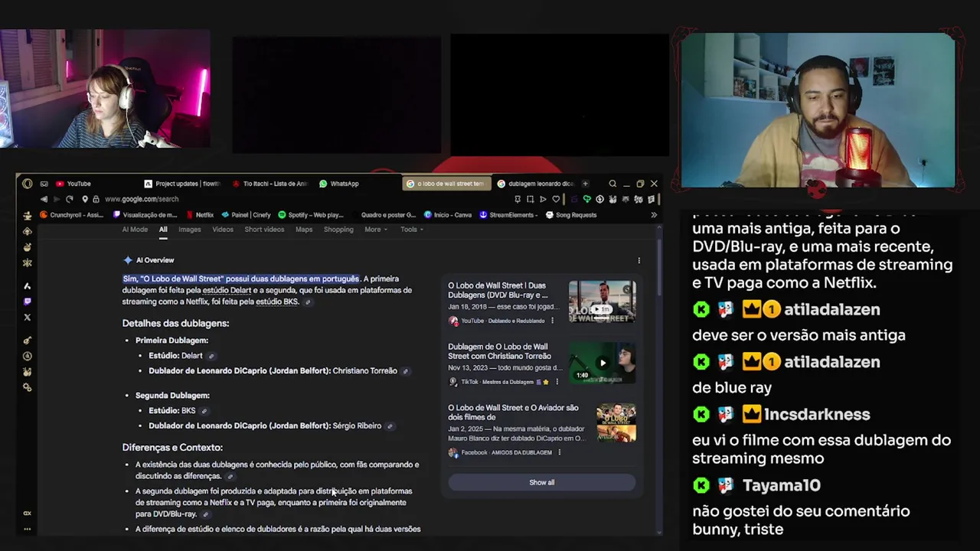Viewport: 980px width, 551px height.
Task: Click the site info lock icon in address bar
Action: tap(96, 199)
